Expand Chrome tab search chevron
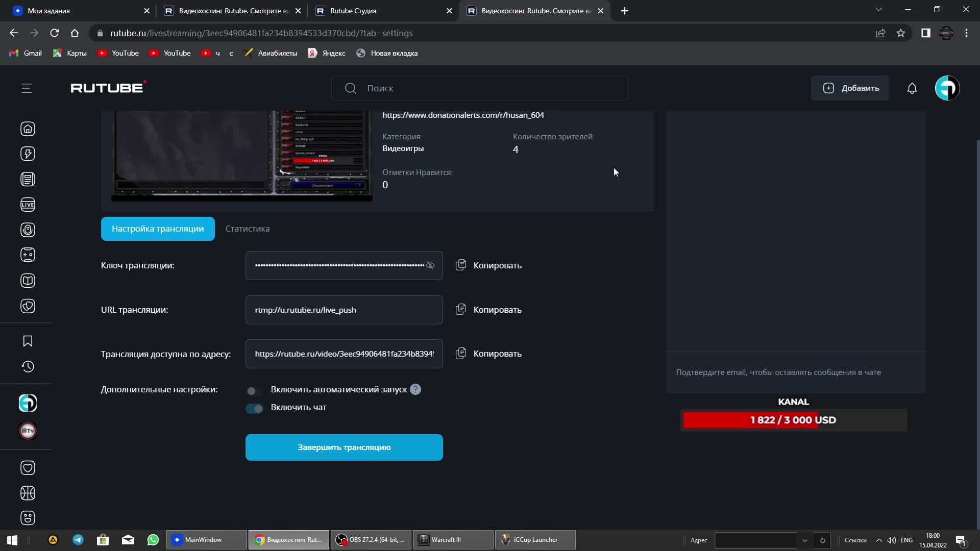The height and width of the screenshot is (551, 980). (x=878, y=10)
